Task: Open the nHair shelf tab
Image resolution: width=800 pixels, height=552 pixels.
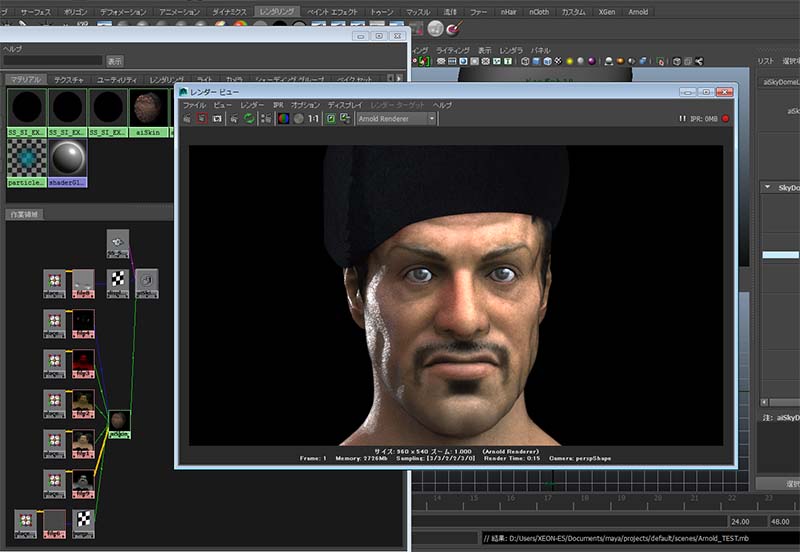Action: pos(508,11)
